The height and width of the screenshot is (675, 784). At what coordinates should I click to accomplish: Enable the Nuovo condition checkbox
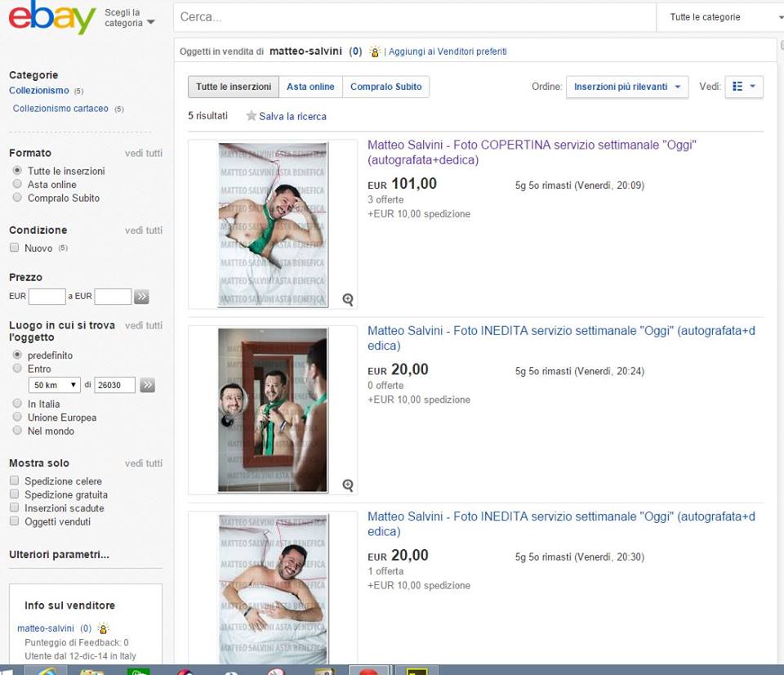coord(14,248)
